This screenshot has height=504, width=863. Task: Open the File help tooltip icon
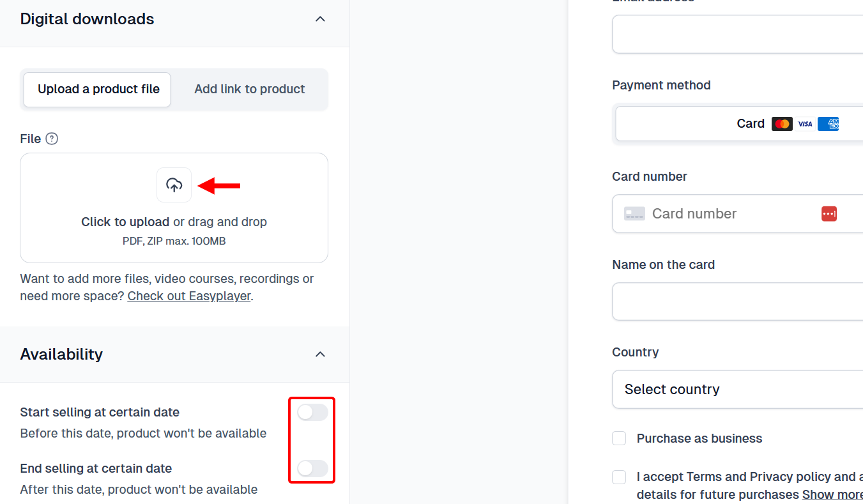(x=52, y=139)
